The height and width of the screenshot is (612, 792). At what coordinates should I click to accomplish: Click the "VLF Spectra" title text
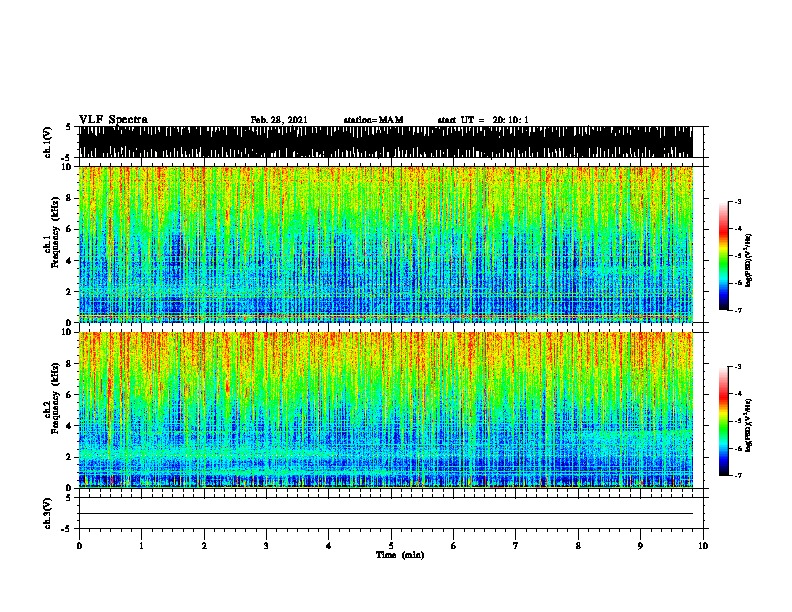113,120
